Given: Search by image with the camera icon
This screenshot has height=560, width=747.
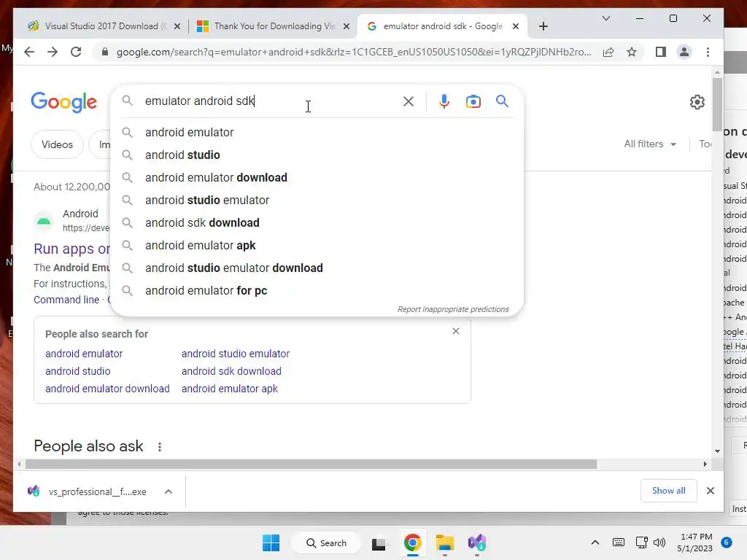Looking at the screenshot, I should pos(473,101).
